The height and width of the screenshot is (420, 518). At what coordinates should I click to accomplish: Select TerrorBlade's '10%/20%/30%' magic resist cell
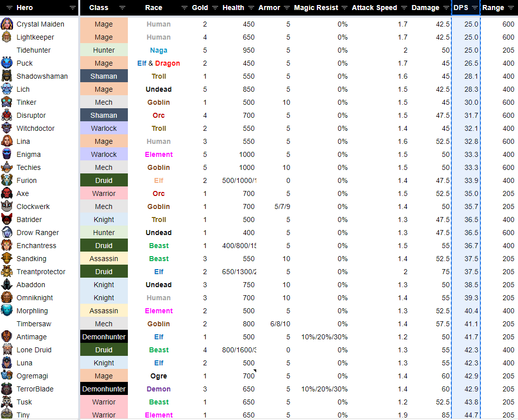(x=324, y=389)
